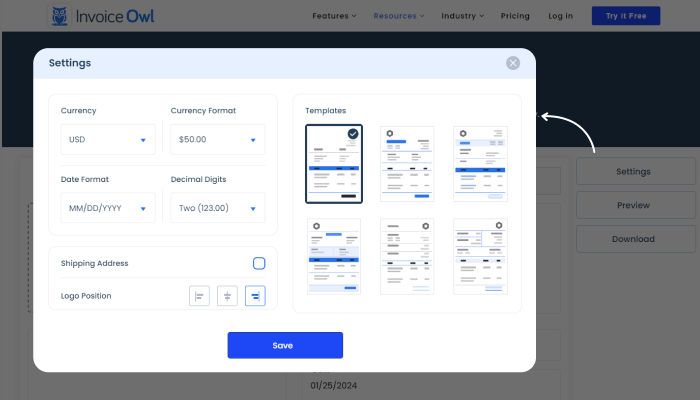This screenshot has width=700, height=400.
Task: Close the Settings dialog with X icon
Action: 513,63
